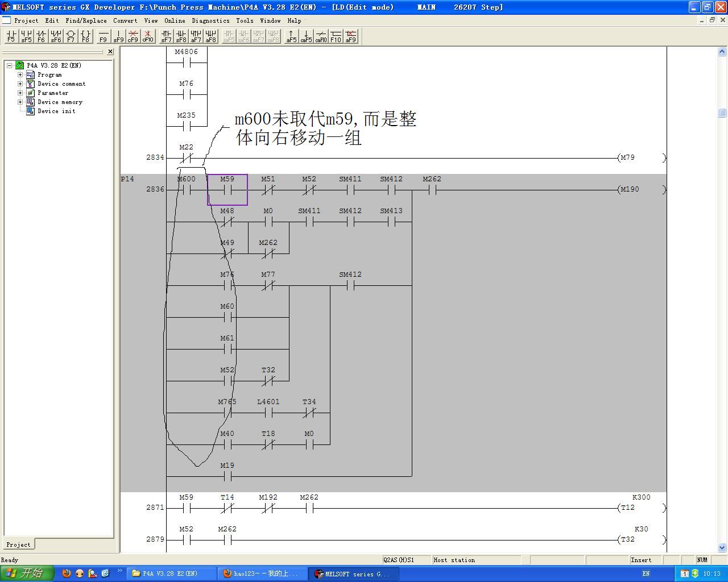Click the Windows Start button
The width and height of the screenshot is (728, 582).
26,573
